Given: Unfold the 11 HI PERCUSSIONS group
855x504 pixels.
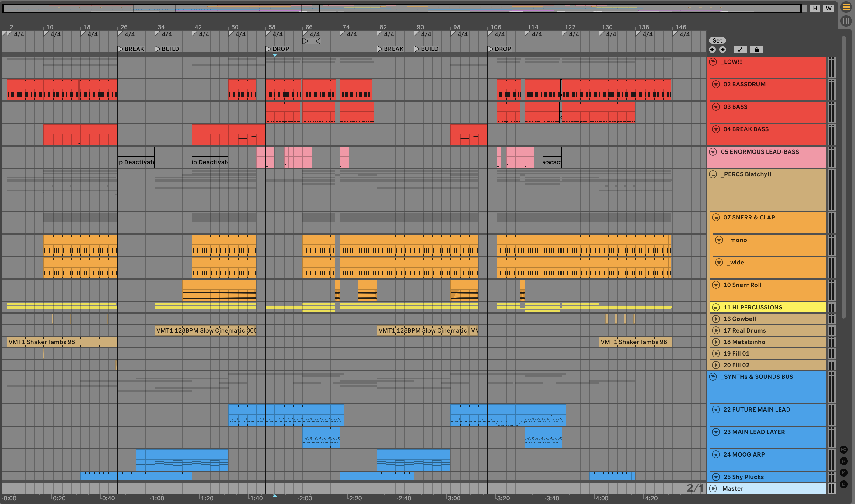Looking at the screenshot, I should coord(716,307).
